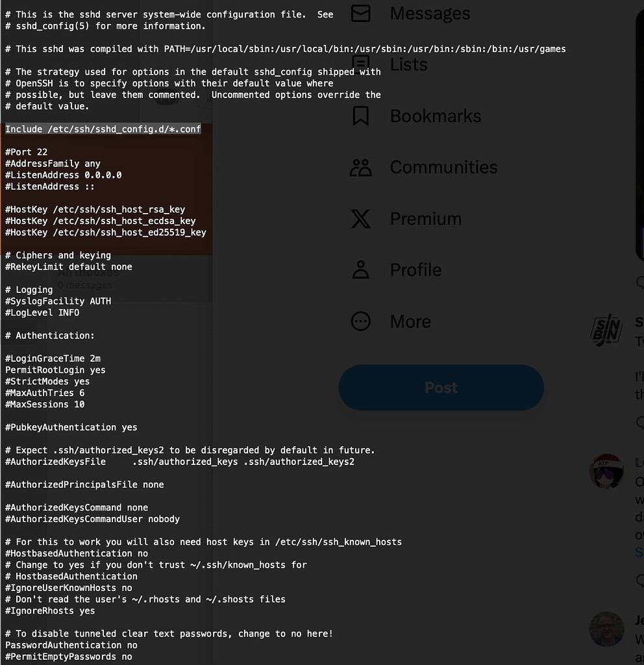Click the Lists document icon
644x665 pixels.
(x=360, y=64)
